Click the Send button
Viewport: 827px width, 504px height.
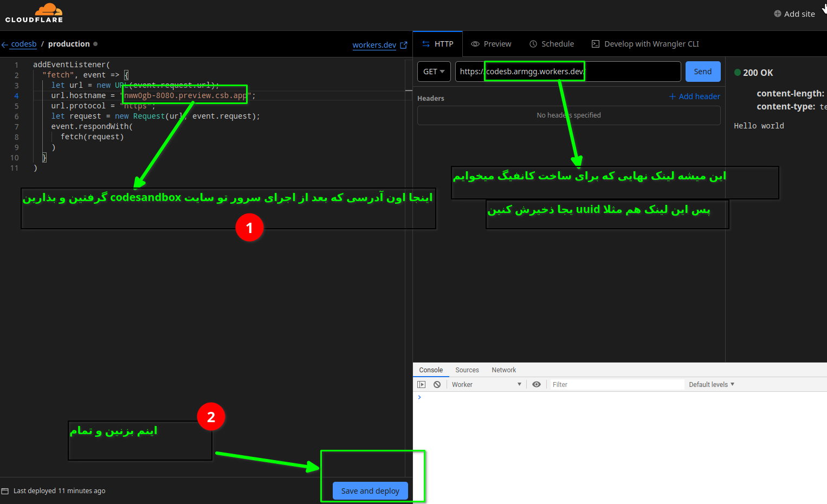[x=703, y=72]
